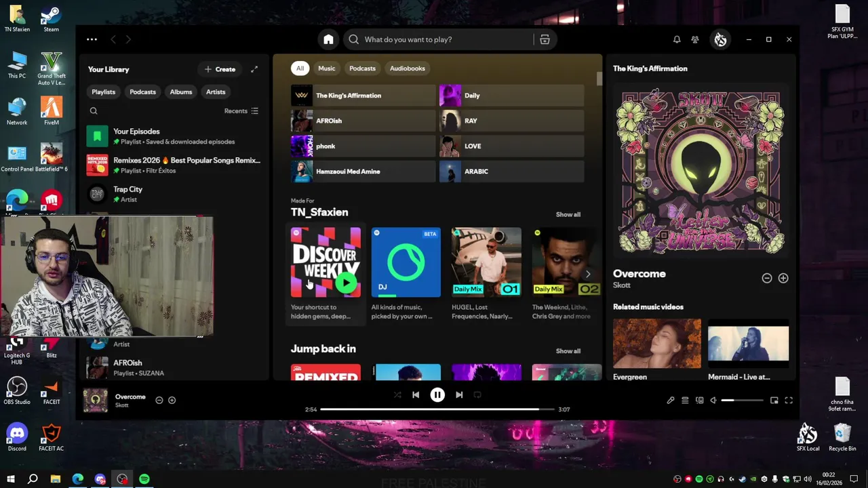Show all Made For TN_Sfaxien items
This screenshot has width=868, height=488.
pos(568,214)
